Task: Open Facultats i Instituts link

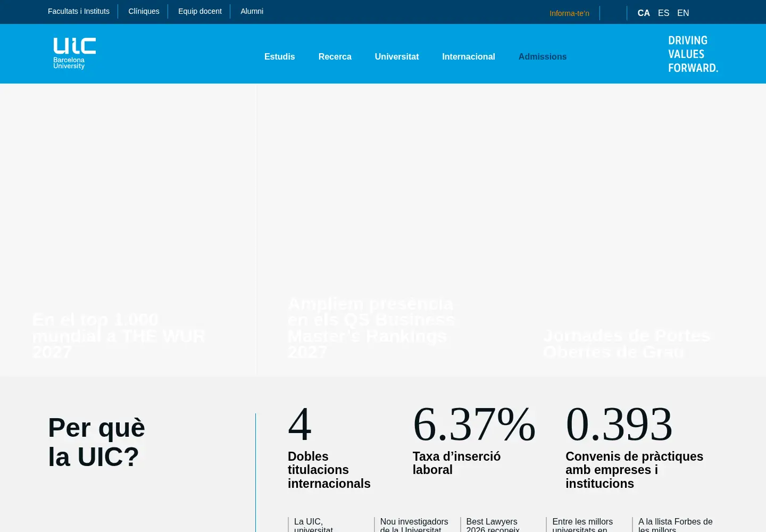Action: tap(79, 11)
